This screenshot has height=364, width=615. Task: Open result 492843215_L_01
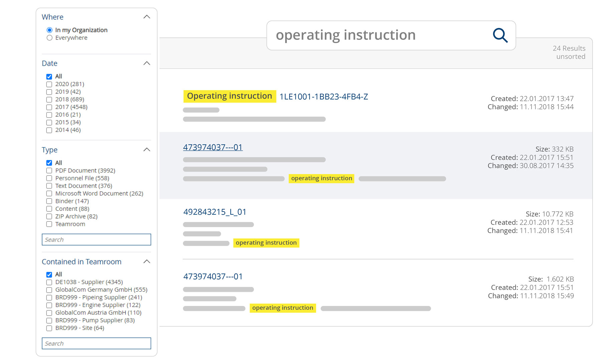point(215,212)
